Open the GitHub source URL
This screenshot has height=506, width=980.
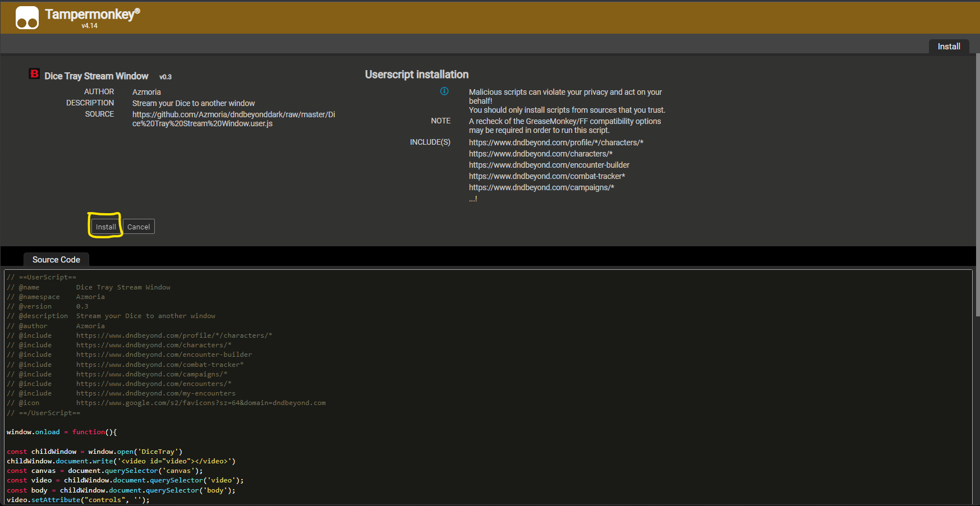pos(233,118)
